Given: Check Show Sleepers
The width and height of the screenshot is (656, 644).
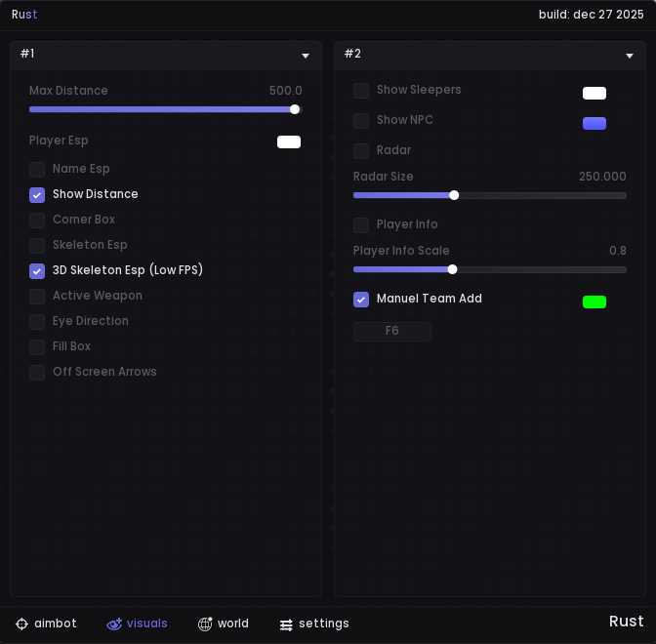Looking at the screenshot, I should [361, 91].
